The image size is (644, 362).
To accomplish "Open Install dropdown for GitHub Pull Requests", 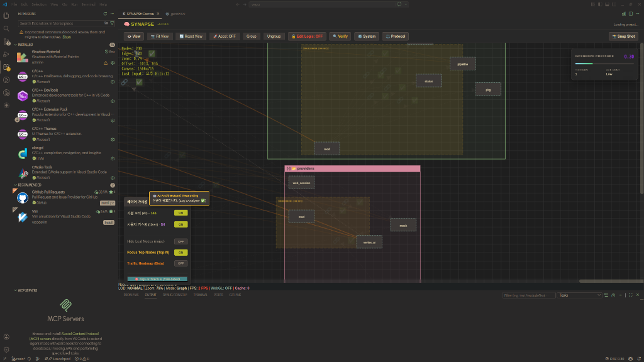I will (113, 203).
